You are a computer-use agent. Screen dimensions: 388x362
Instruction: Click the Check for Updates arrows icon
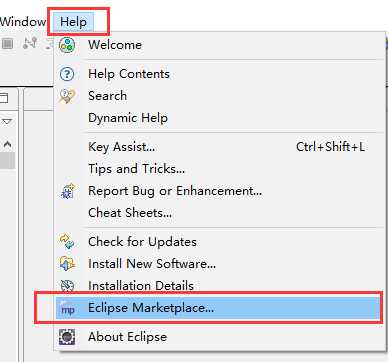pyautogui.click(x=67, y=242)
